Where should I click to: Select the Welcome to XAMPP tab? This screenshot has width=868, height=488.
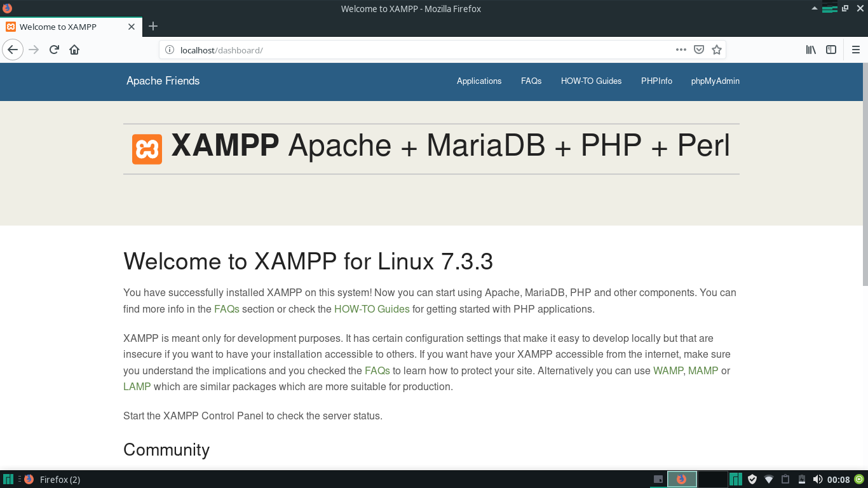71,27
